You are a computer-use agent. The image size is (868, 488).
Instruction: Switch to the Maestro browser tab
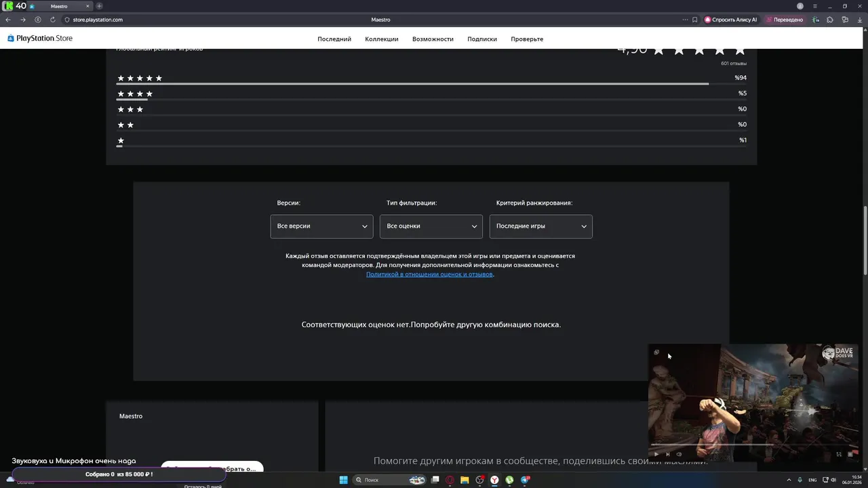[x=59, y=6]
